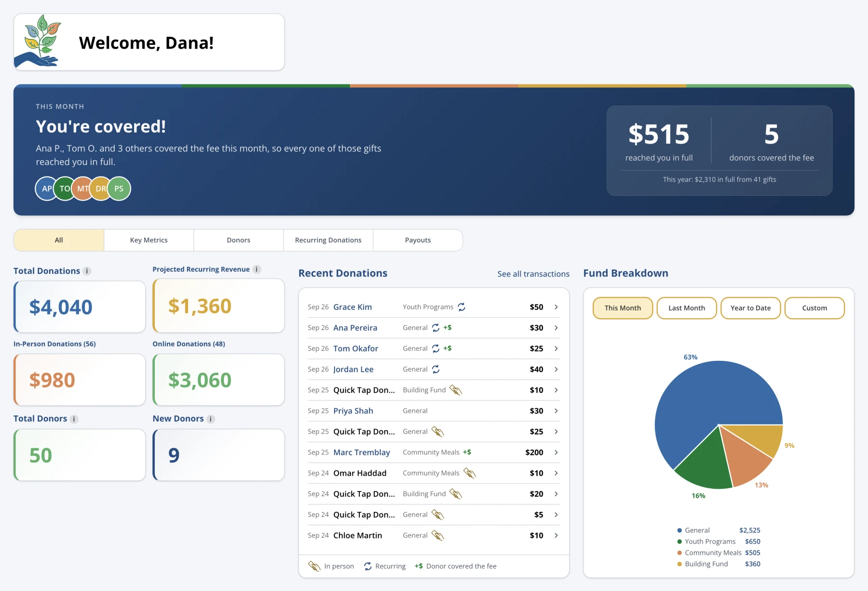Click the New Donors info icon

(x=211, y=419)
